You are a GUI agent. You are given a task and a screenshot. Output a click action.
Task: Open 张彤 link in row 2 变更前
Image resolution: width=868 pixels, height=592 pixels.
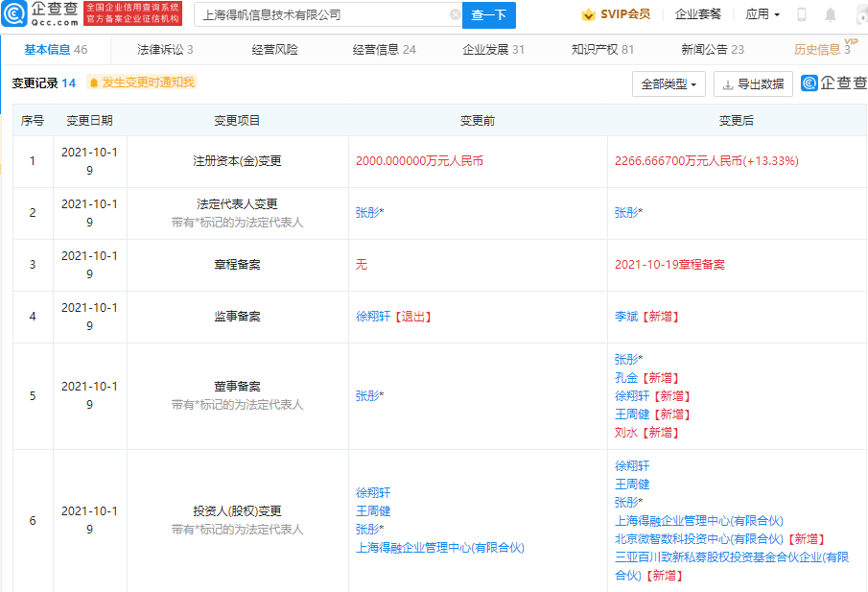pos(369,213)
